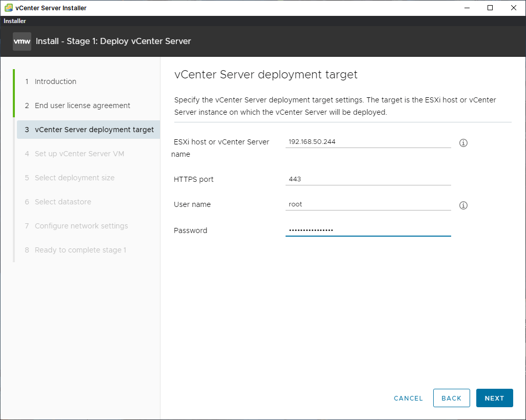Screen dimensions: 526x420
Task: Select step 3 vCenter Server deployment target
Action: 94,130
